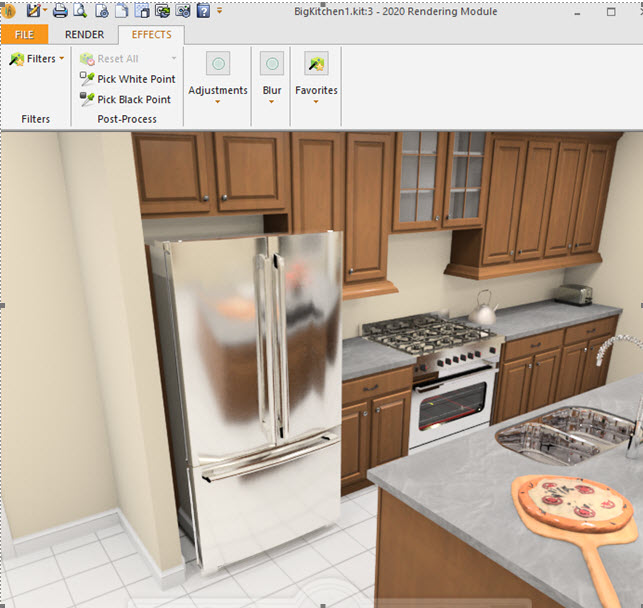
Task: Click the Blur effect icon
Action: pos(271,63)
